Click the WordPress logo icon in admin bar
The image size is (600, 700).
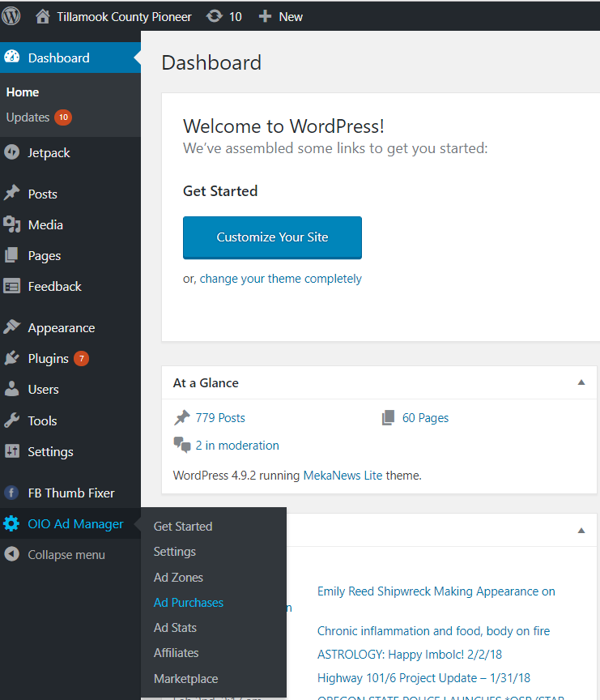pyautogui.click(x=11, y=16)
